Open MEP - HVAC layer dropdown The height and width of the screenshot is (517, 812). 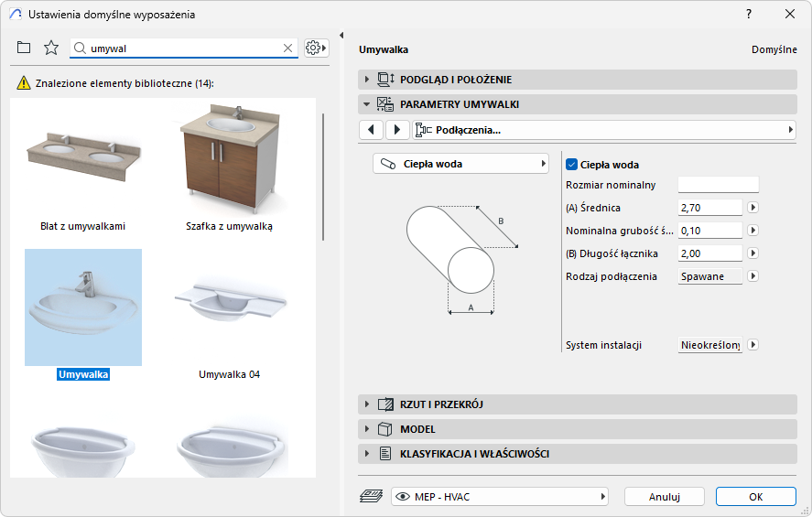(500, 497)
